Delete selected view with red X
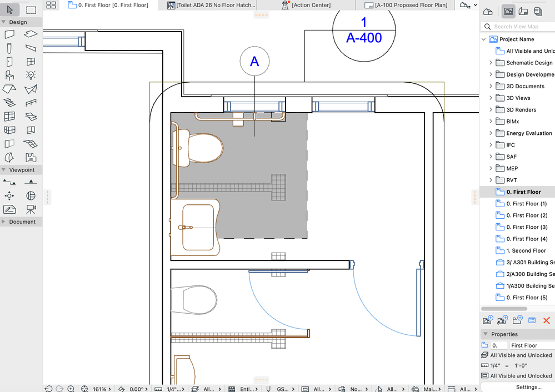 pyautogui.click(x=547, y=320)
